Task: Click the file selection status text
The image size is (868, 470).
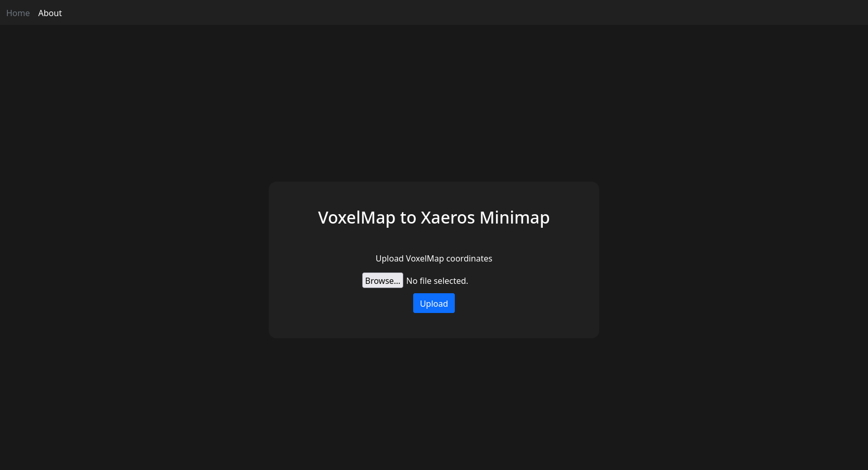Action: (x=437, y=281)
